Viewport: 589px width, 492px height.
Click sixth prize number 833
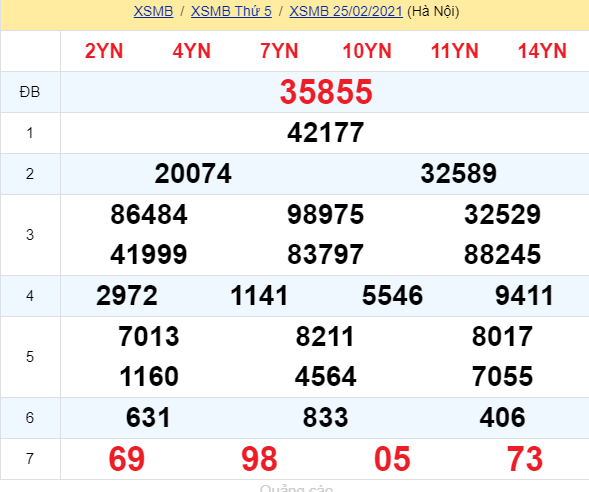pos(326,418)
